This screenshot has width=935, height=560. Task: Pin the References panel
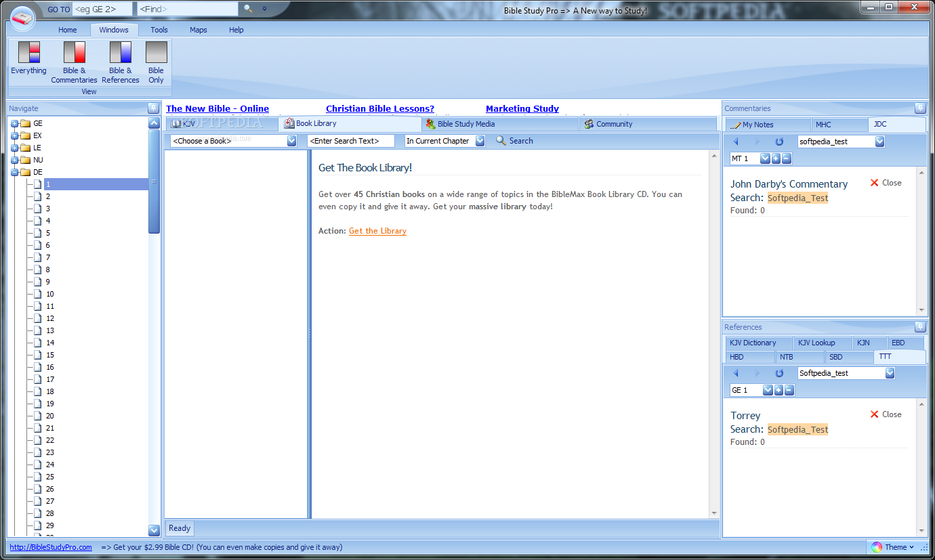coord(920,327)
